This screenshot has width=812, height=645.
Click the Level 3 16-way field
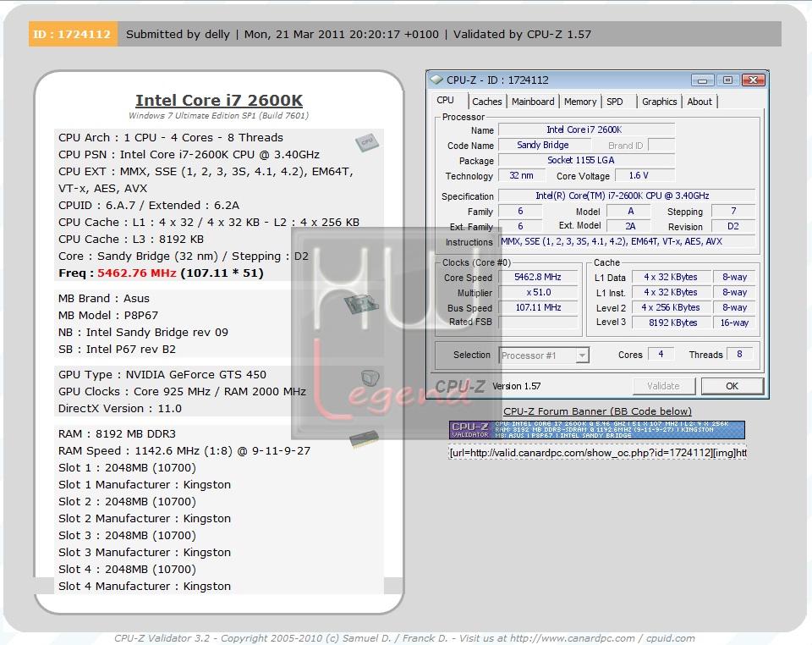pos(734,322)
